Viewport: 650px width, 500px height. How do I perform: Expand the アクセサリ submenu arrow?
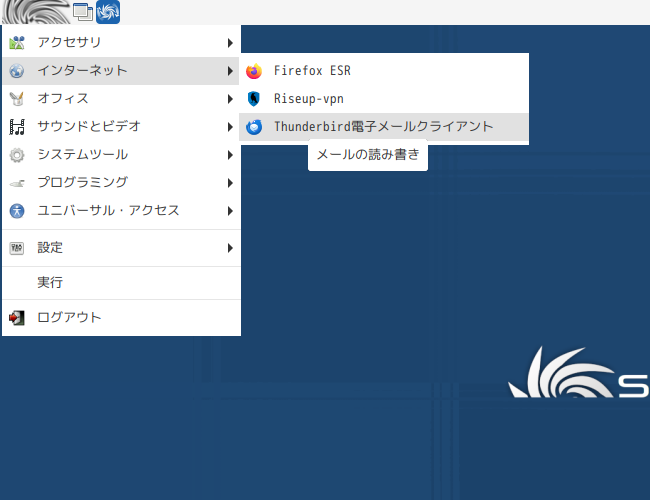click(x=230, y=43)
